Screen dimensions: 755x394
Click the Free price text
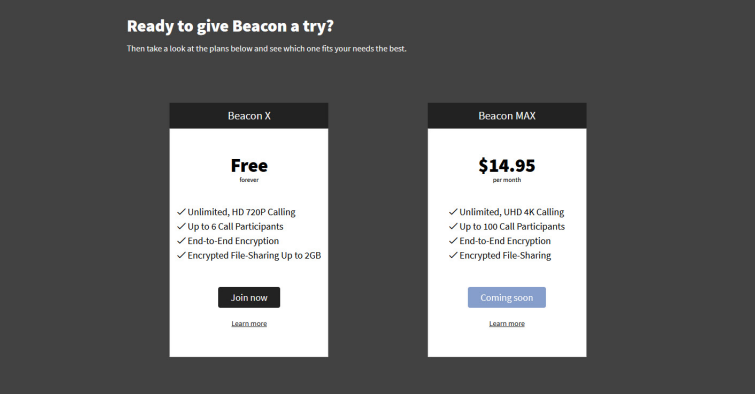tap(249, 166)
